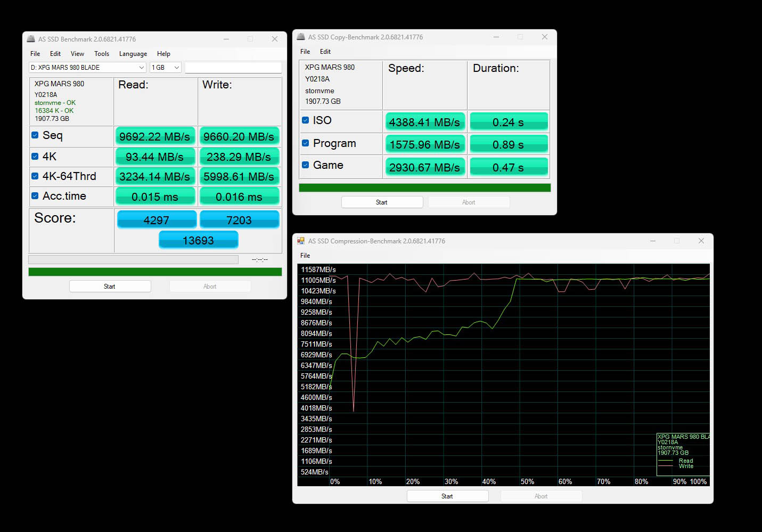Click the Program duration 0.89 s
The image size is (762, 532).
pos(509,144)
